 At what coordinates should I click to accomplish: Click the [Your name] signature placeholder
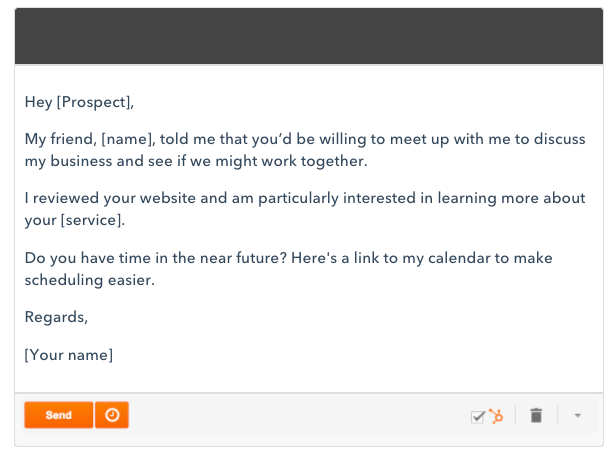[x=69, y=355]
